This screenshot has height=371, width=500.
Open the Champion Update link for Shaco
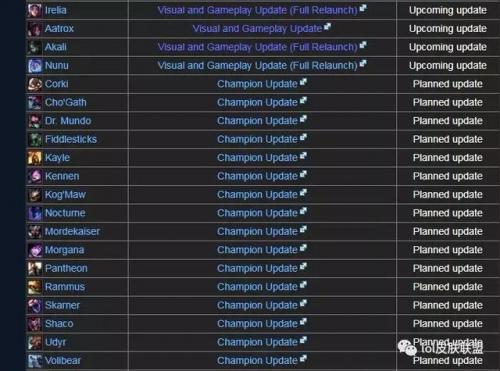(257, 324)
